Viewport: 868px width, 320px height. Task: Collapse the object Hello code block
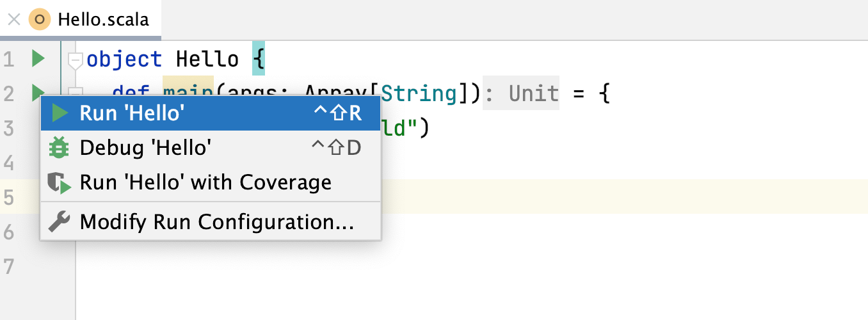pyautogui.click(x=76, y=61)
